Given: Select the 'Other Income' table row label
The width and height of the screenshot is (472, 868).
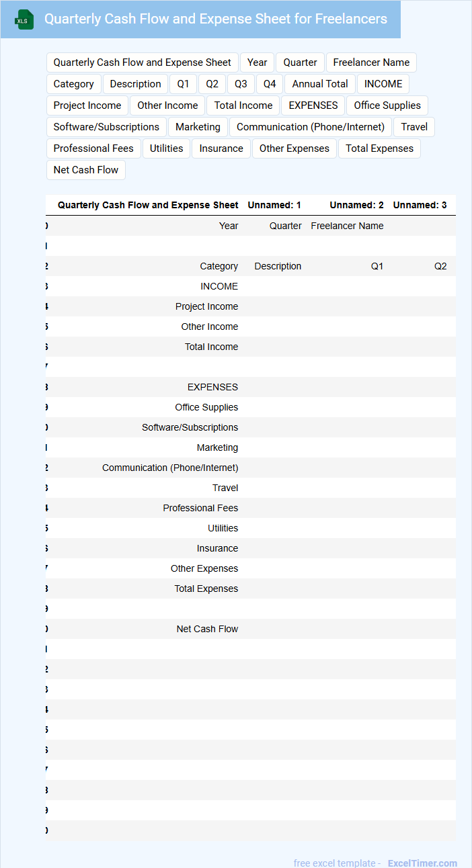Looking at the screenshot, I should click(x=210, y=327).
